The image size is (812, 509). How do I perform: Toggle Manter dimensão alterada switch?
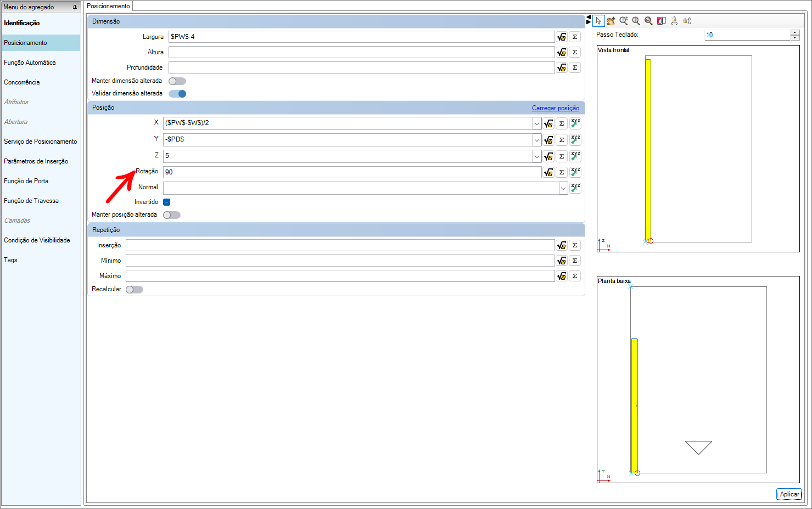point(177,81)
